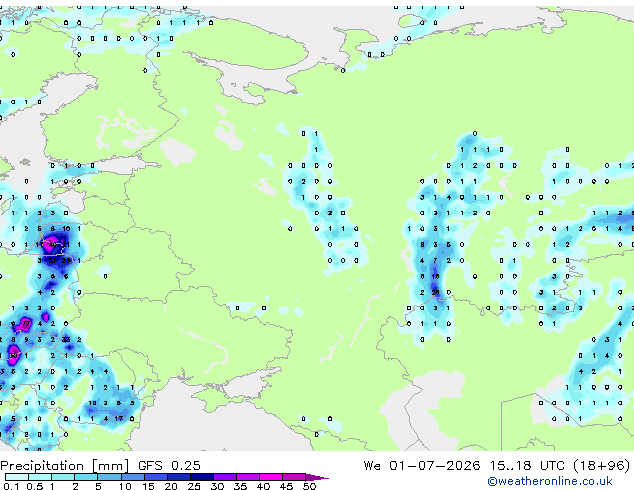Click the '31' precipitation value on map
Screen dimensions: 634x490
point(53,260)
